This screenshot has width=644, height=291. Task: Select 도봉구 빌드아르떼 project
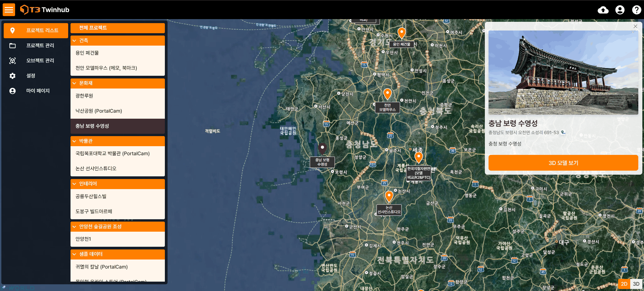point(118,212)
